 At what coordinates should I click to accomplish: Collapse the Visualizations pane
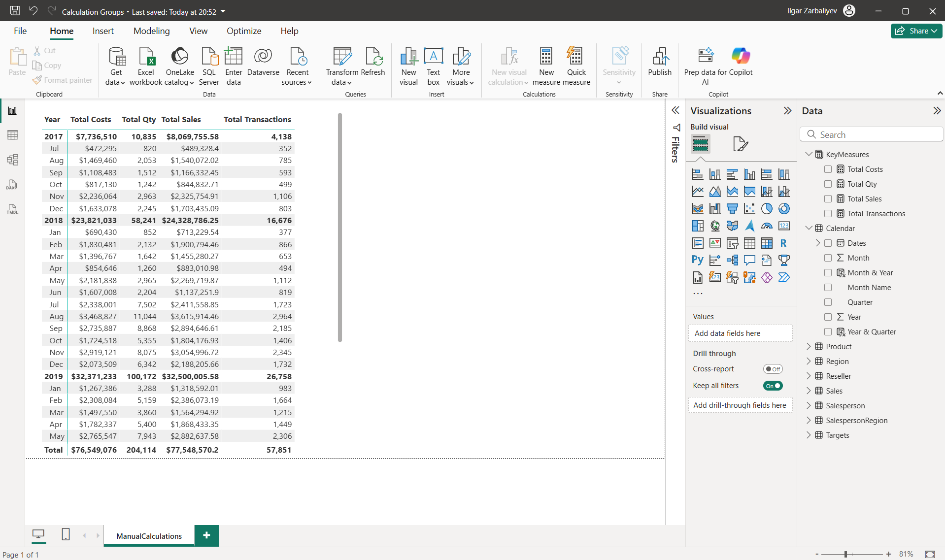(787, 111)
